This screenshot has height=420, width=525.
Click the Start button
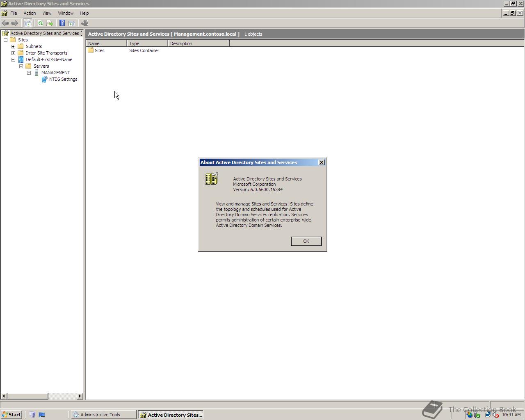[x=11, y=415]
